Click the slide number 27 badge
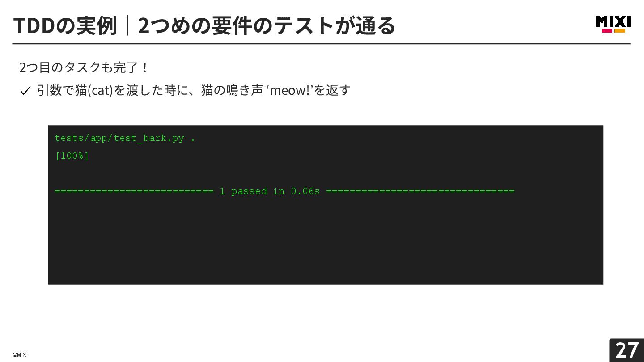644x362 pixels. click(627, 350)
